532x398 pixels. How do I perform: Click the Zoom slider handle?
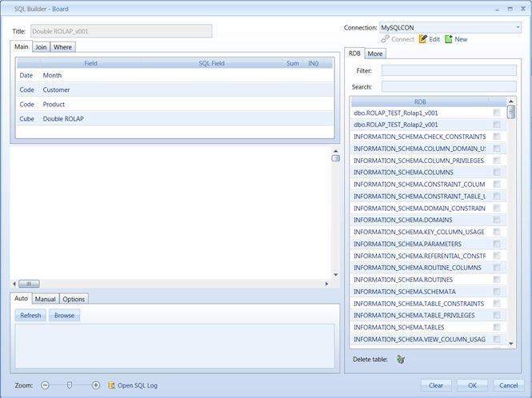[70, 385]
